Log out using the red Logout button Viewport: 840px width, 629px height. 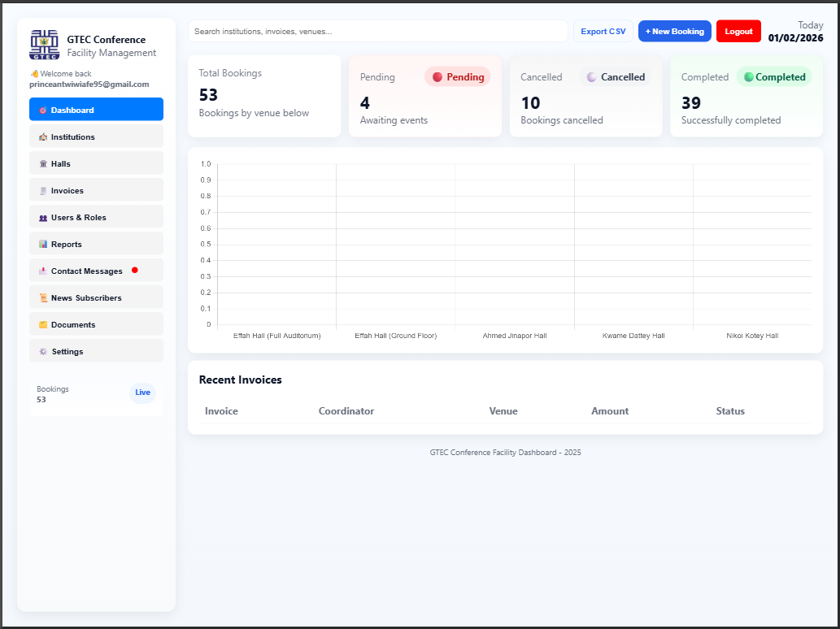tap(738, 32)
